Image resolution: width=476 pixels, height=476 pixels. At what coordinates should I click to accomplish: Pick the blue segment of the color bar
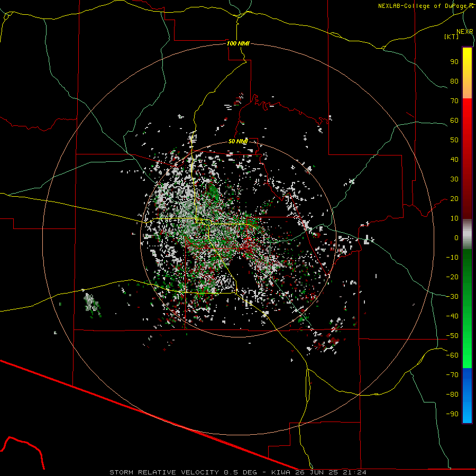pos(467,396)
